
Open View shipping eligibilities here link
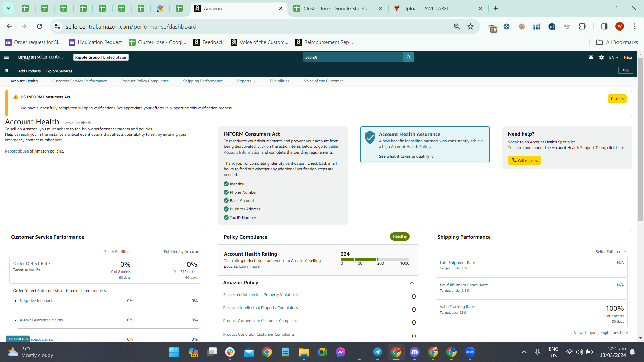(x=601, y=333)
